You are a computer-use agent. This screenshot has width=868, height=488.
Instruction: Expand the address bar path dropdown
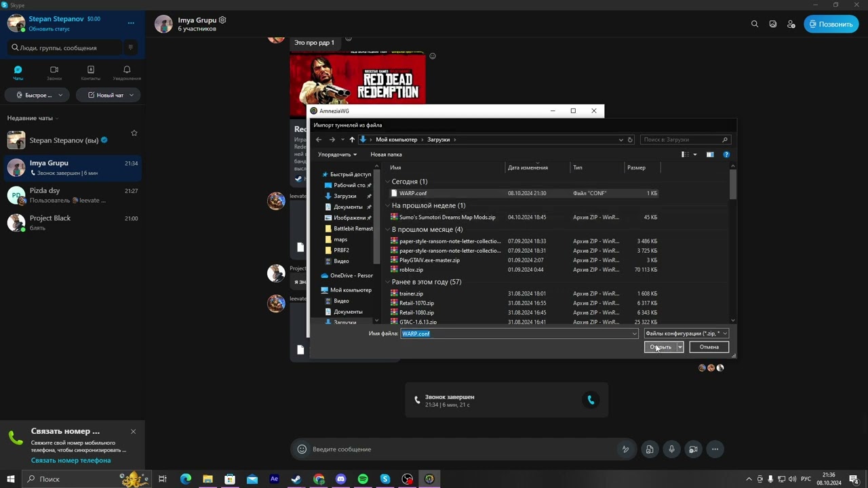(x=620, y=140)
